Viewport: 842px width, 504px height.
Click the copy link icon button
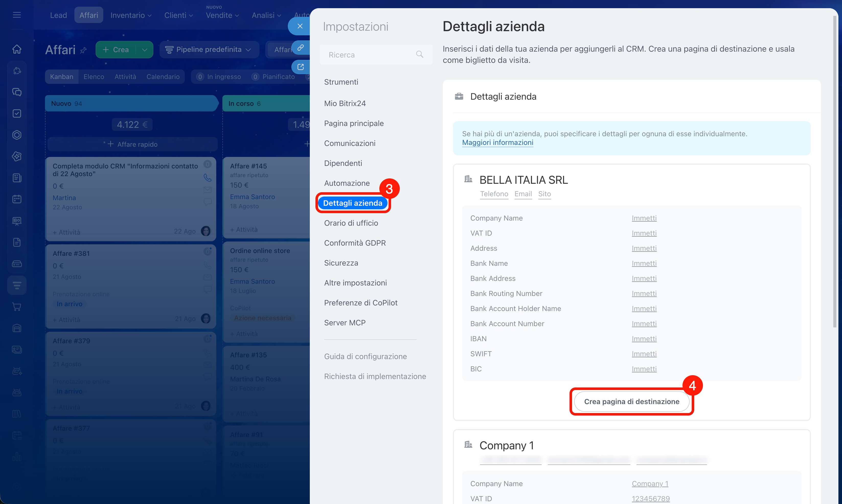(301, 47)
